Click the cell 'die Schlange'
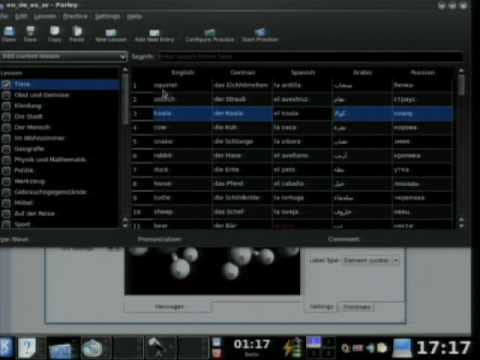480x360 pixels. click(241, 142)
